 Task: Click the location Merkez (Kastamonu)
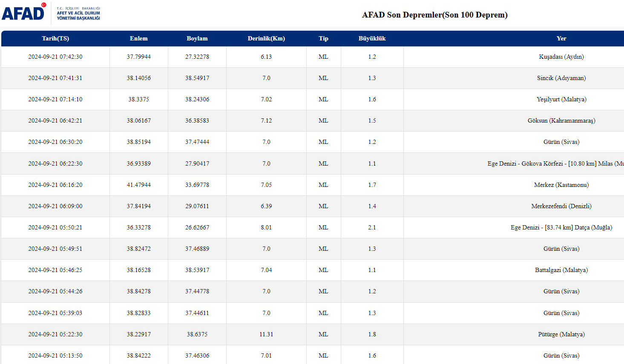[561, 185]
